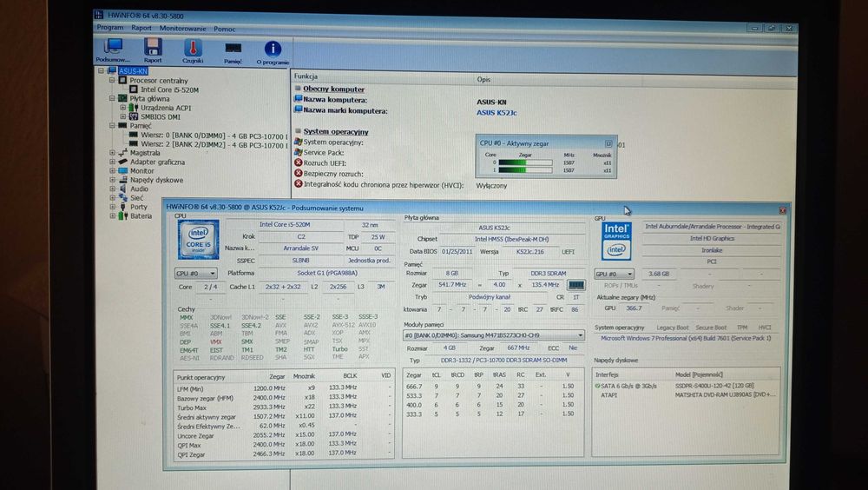Select the Bateria tree item
This screenshot has height=490, width=868.
141,215
